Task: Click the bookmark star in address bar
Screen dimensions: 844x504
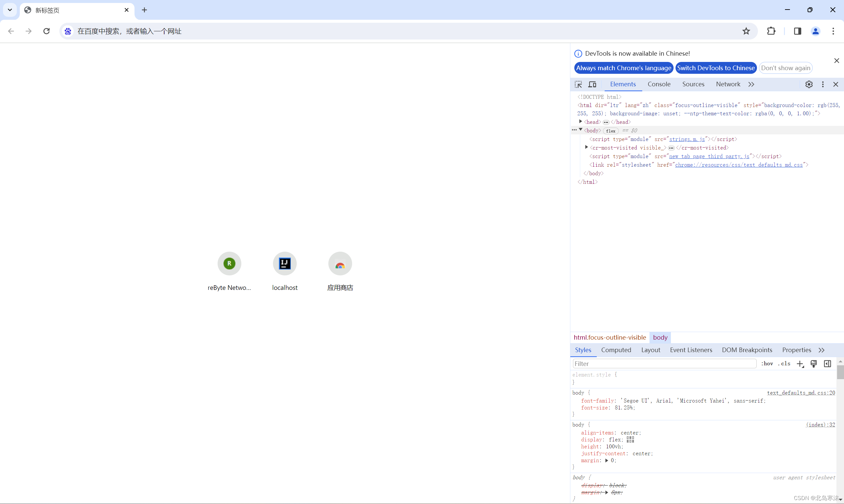Action: click(746, 31)
